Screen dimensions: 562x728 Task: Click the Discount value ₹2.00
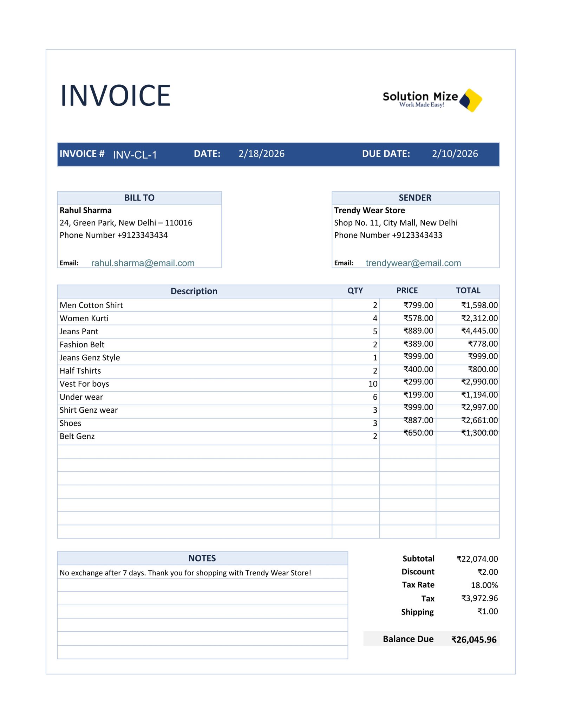pyautogui.click(x=487, y=572)
